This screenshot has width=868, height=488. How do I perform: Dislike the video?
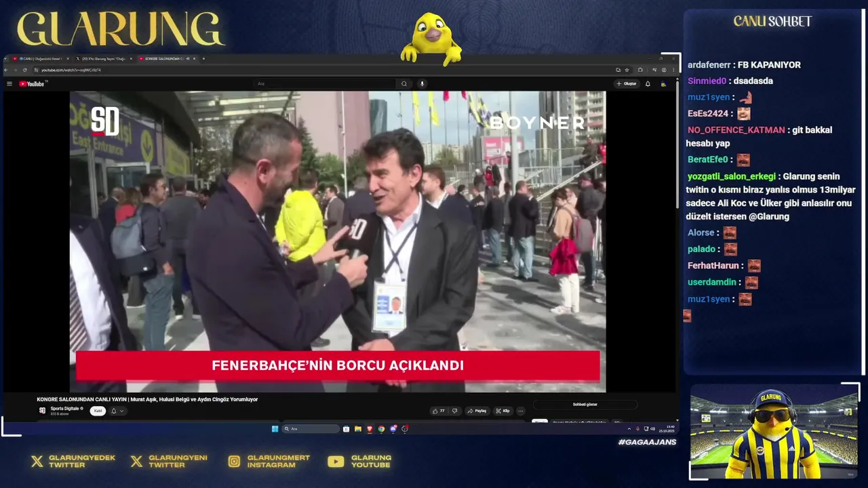coord(454,411)
